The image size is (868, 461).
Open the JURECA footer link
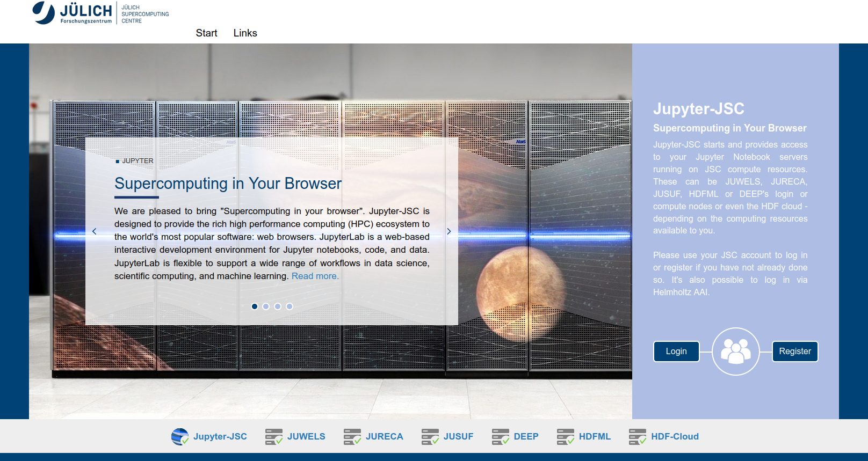pyautogui.click(x=385, y=437)
